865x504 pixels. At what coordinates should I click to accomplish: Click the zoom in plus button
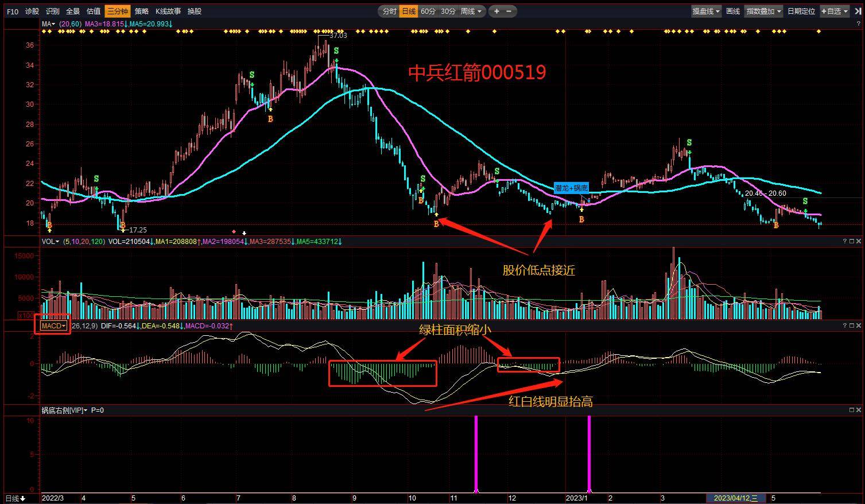click(496, 11)
